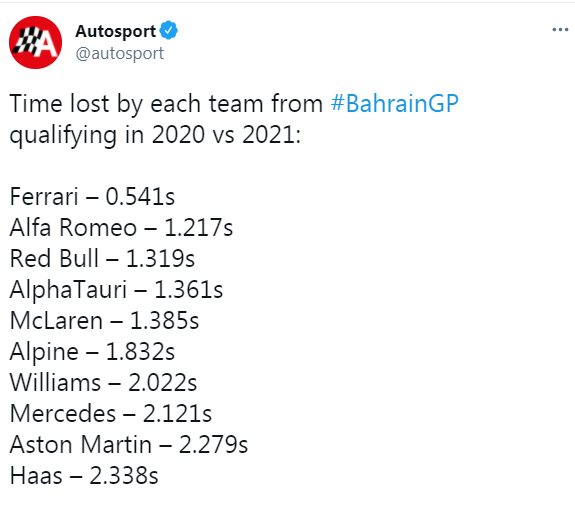Open the tweet's three-dot more menu
This screenshot has height=506, width=575.
(x=560, y=30)
